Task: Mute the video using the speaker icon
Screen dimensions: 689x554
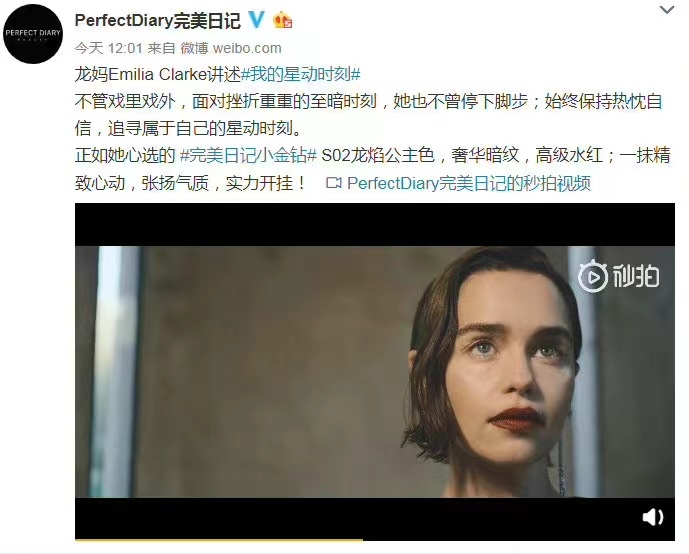Action: [653, 517]
